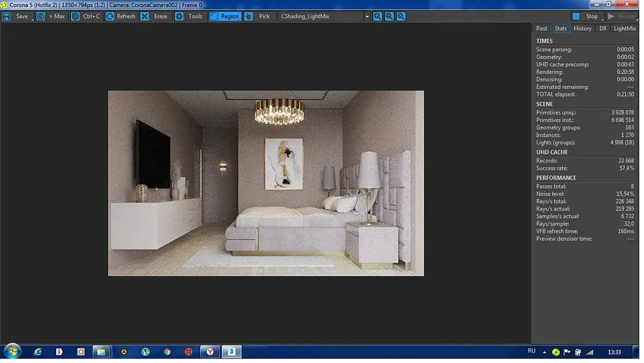Click the rendered bedroom image
The width and height of the screenshot is (644, 363).
(266, 183)
